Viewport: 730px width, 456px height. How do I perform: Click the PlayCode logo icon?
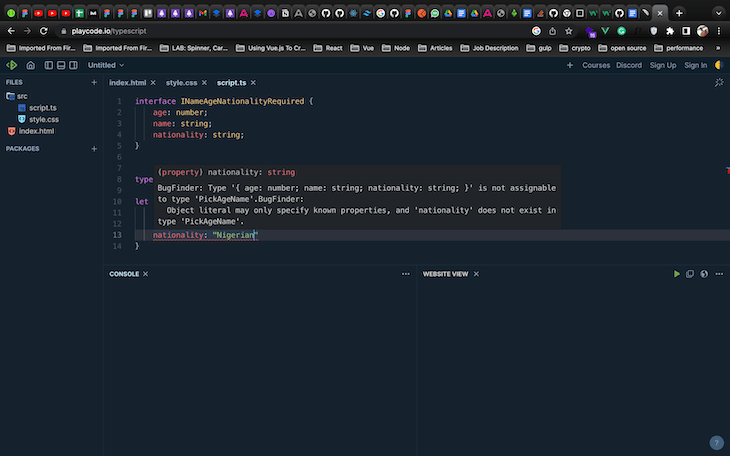(12, 65)
